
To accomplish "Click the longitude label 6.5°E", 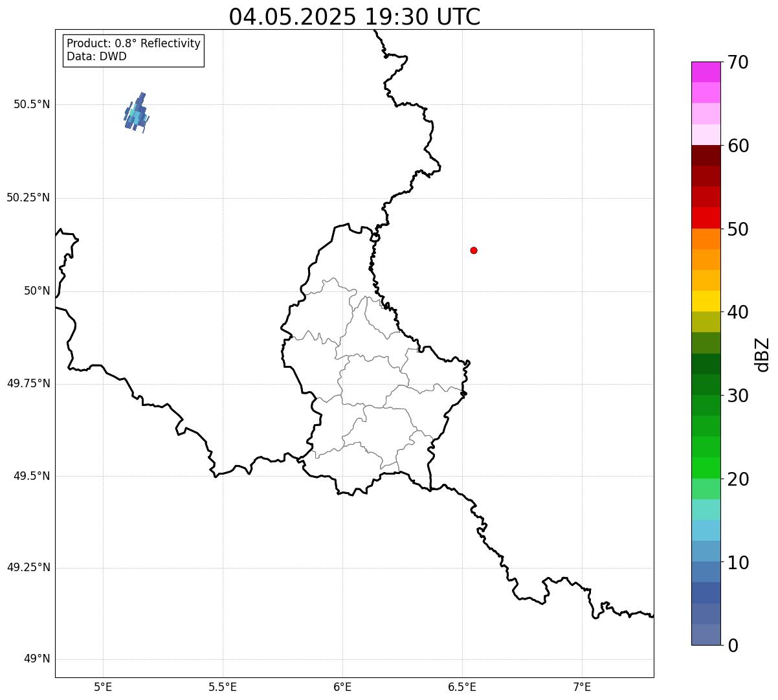I will click(x=462, y=687).
